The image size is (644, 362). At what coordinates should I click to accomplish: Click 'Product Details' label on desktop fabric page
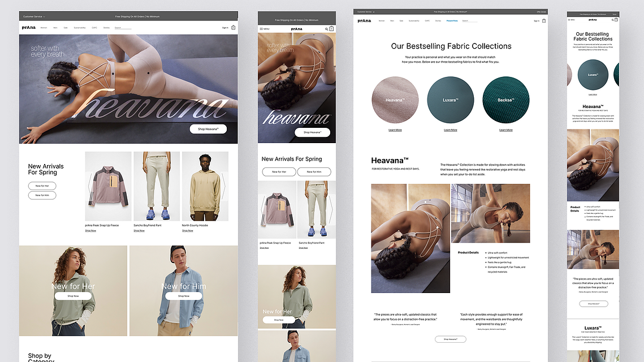[x=468, y=252]
